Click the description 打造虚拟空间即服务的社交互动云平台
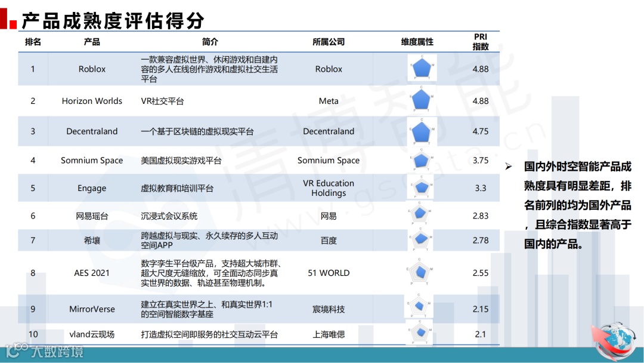The image size is (644, 363). (x=209, y=334)
